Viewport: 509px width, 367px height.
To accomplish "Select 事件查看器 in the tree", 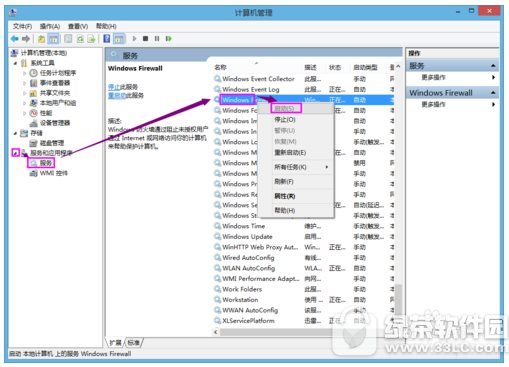I will pos(55,83).
